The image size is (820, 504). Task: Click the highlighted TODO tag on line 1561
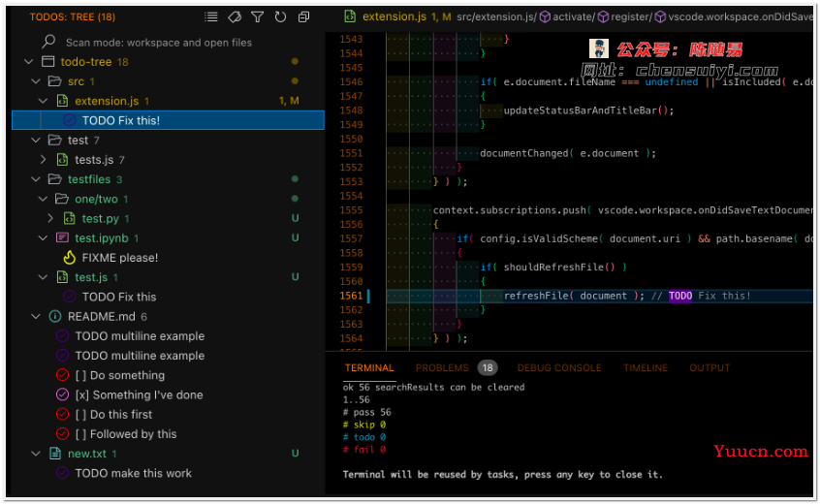coord(679,296)
